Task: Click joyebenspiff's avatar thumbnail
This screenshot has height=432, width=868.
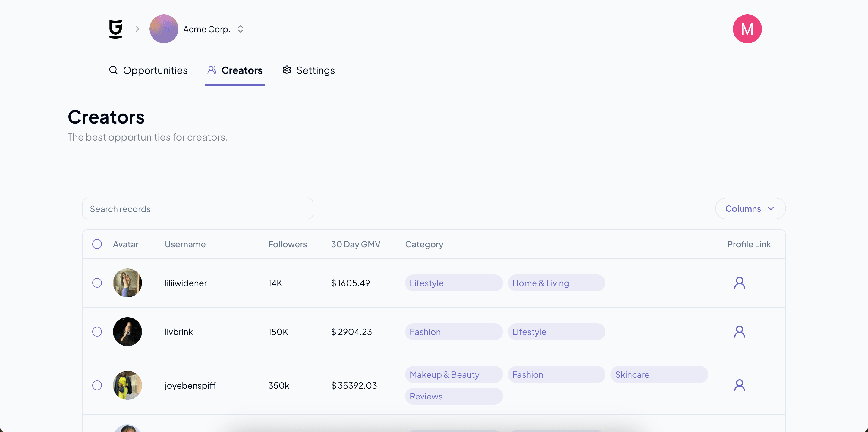Action: click(127, 385)
